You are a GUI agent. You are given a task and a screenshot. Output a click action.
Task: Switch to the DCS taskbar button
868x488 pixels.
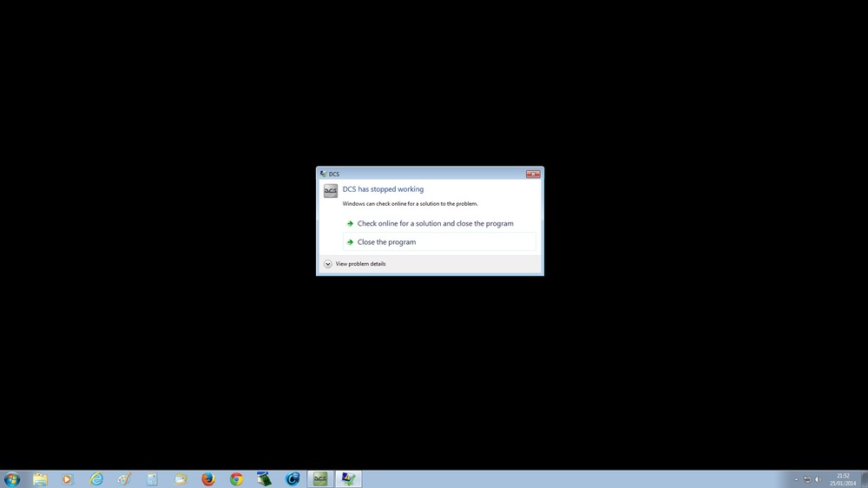[x=320, y=479]
